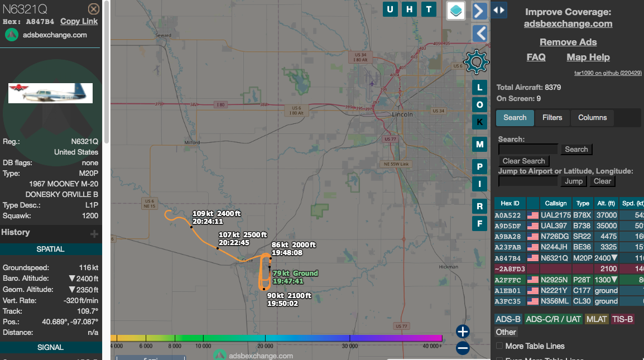Sort table by Callsign column
The width and height of the screenshot is (644, 360).
point(556,203)
